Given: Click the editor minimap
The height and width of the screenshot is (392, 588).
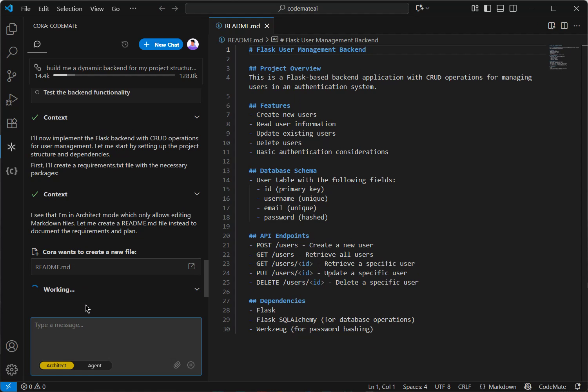Looking at the screenshot, I should (x=564, y=57).
